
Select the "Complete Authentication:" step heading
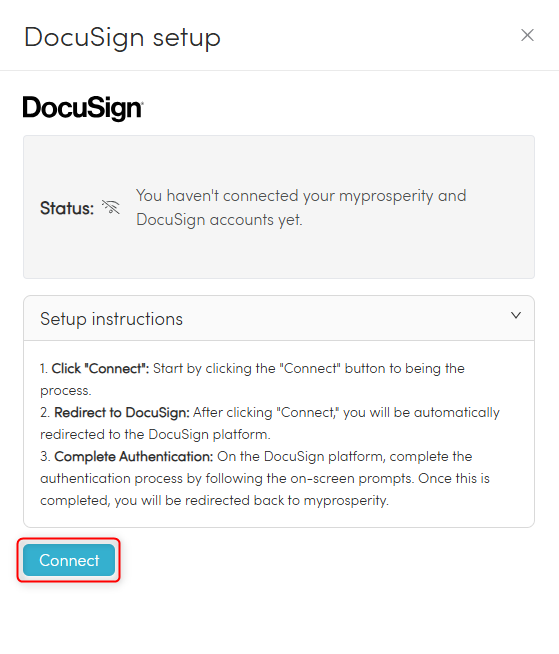click(133, 456)
